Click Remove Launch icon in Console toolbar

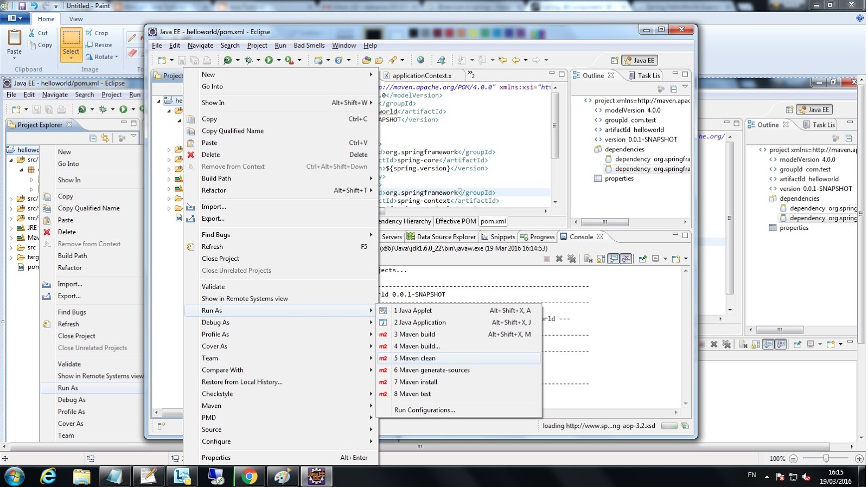[559, 259]
